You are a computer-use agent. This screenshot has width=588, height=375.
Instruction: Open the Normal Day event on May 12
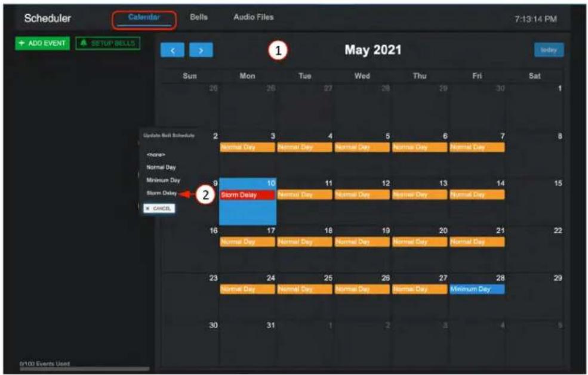[x=362, y=195]
